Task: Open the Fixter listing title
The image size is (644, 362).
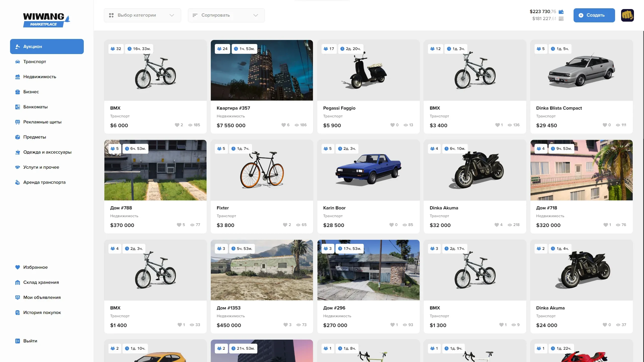Action: point(223,208)
